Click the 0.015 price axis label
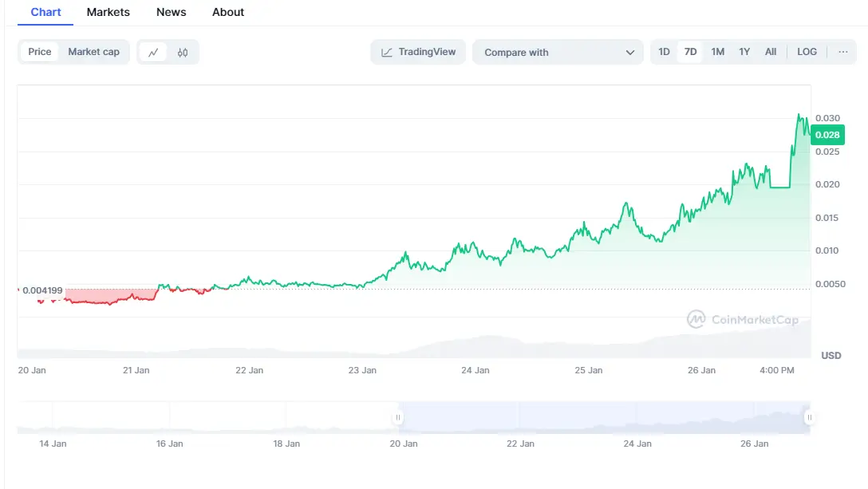 (x=827, y=218)
